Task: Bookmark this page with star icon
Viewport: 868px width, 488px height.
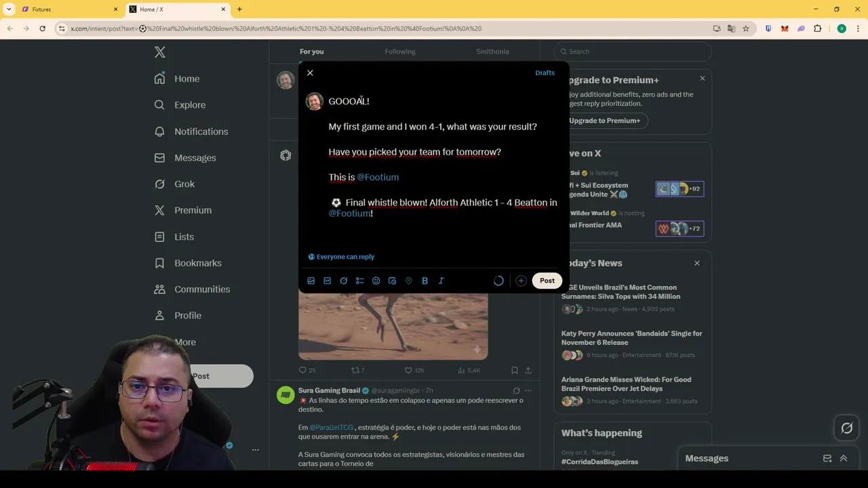Action: point(746,28)
